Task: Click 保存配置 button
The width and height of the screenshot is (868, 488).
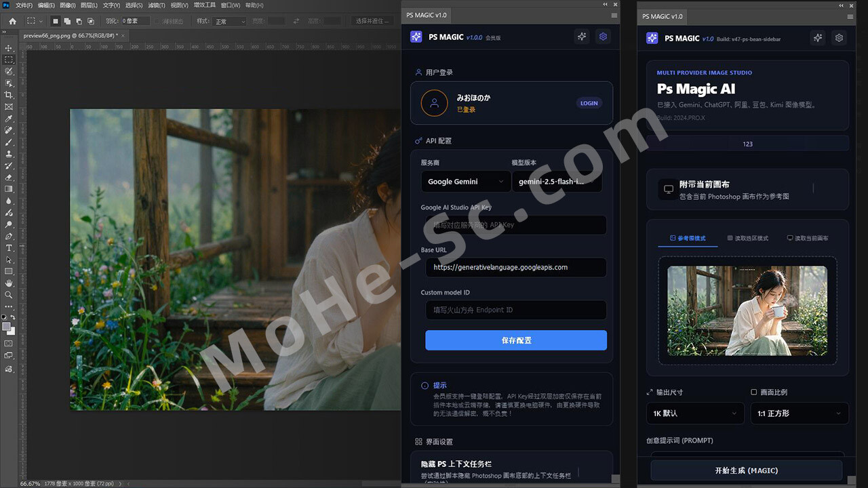Action: (516, 340)
